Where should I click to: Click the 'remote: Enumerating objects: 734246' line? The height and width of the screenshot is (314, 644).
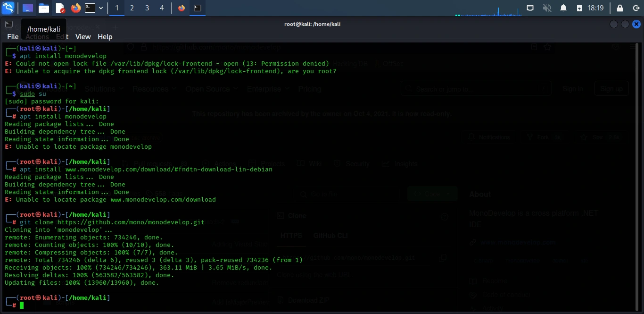click(x=84, y=238)
